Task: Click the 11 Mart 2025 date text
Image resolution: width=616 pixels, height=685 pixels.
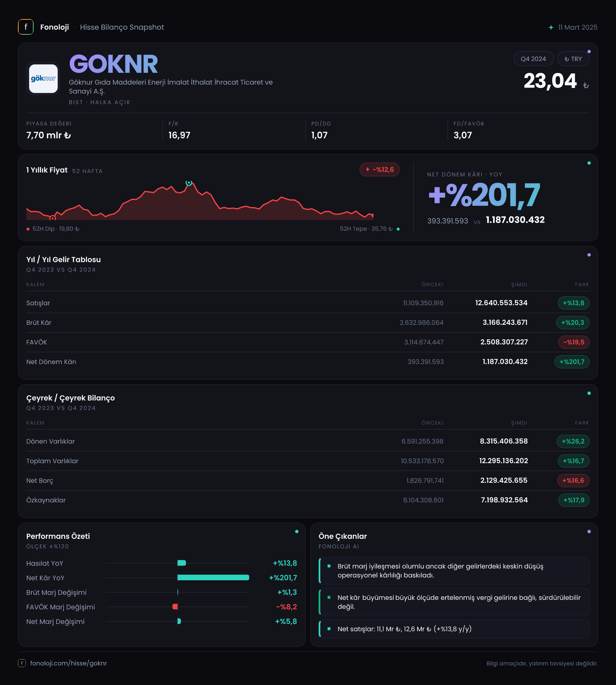Action: coord(578,27)
